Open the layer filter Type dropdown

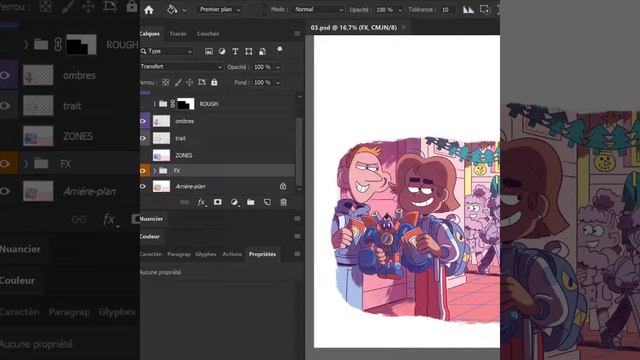tap(167, 51)
